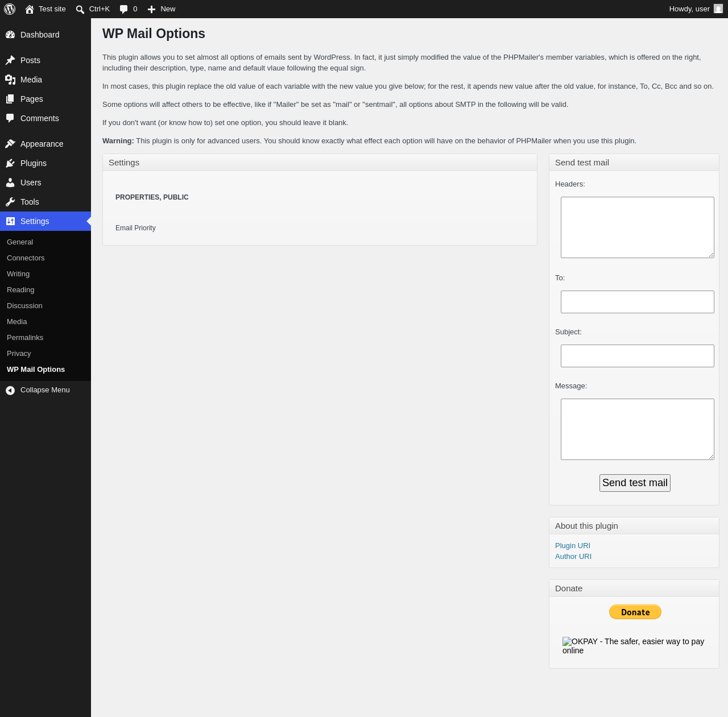Click the Media sidebar icon beside Pages
Screen dimensions: 728x717
click(10, 80)
